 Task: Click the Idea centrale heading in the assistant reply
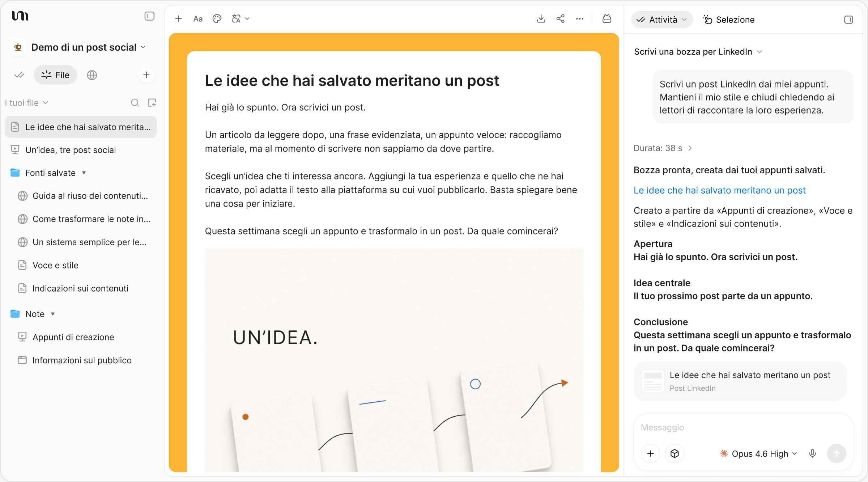pyautogui.click(x=662, y=283)
